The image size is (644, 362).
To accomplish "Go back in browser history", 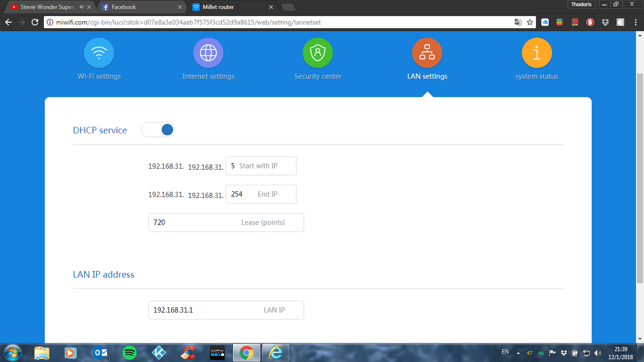I will pos(8,22).
